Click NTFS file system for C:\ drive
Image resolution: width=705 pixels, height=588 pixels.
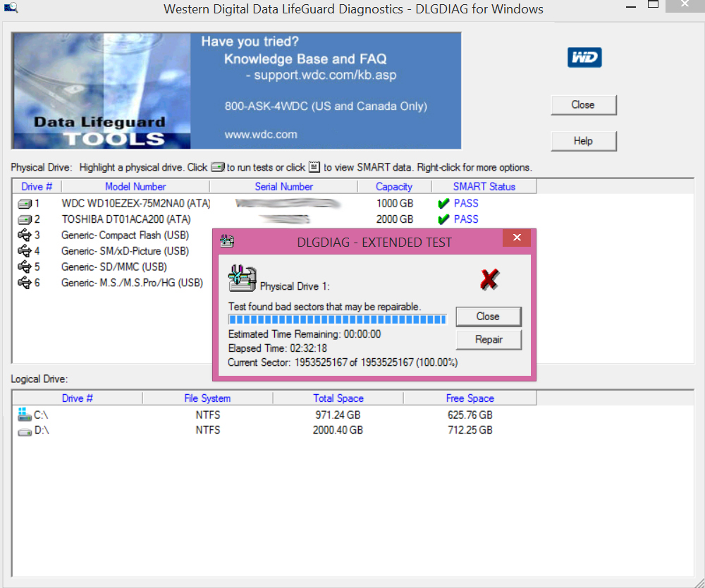[208, 415]
